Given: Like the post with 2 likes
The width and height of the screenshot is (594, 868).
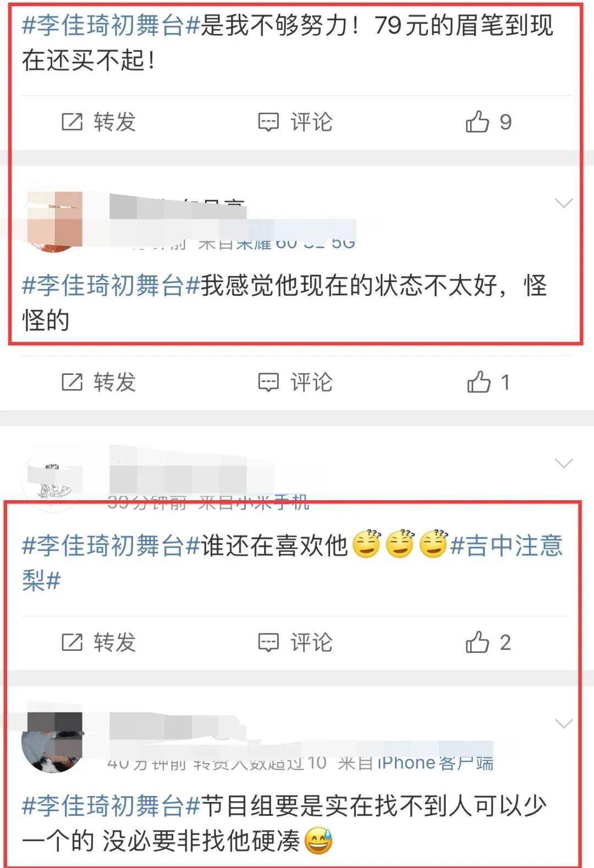Looking at the screenshot, I should [x=488, y=642].
